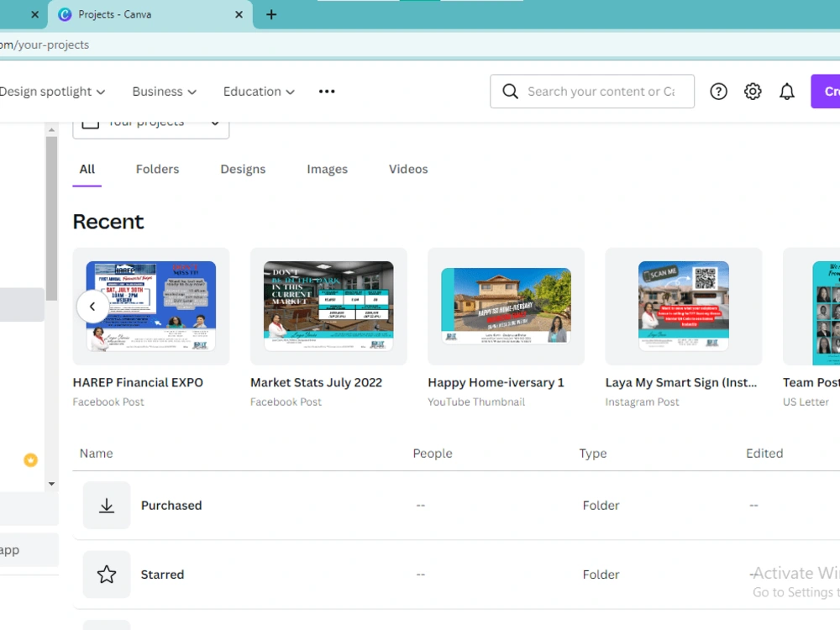Expand the Education menu
This screenshot has height=630, width=840.
pyautogui.click(x=259, y=92)
